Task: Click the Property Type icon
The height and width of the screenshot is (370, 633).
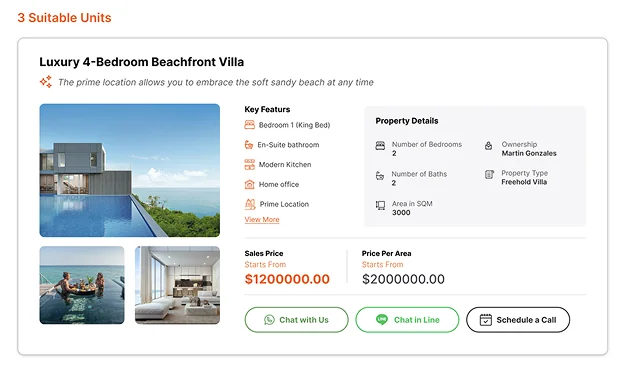Action: point(489,175)
